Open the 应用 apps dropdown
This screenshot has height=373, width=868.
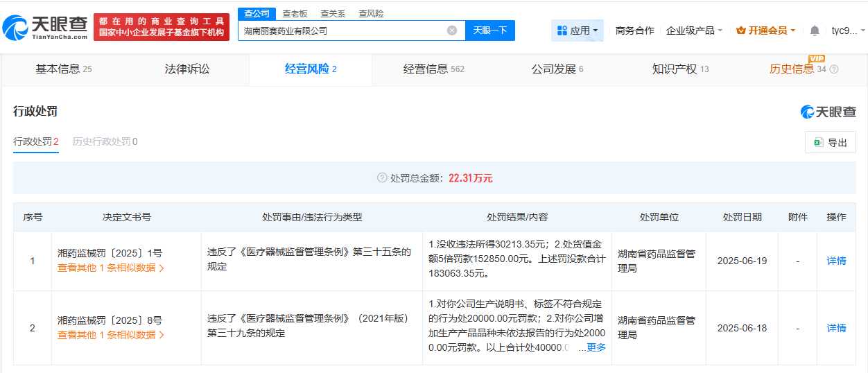coord(578,31)
